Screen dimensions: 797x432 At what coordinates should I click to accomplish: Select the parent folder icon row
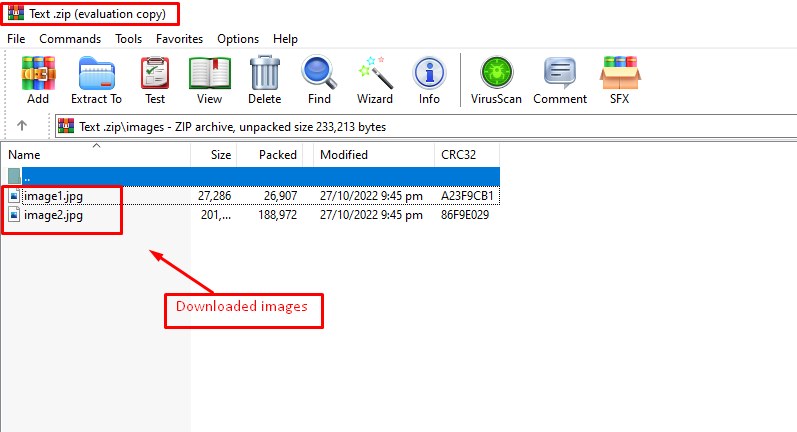point(14,177)
